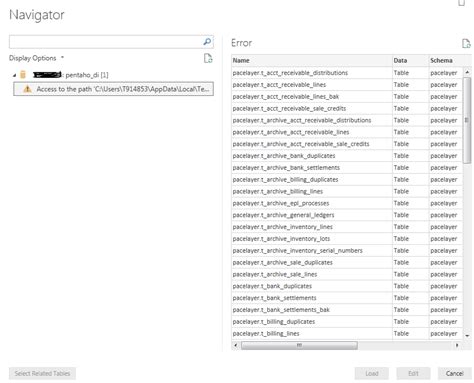Select row pacelayer.t_archive_billing_duplicates

point(347,179)
